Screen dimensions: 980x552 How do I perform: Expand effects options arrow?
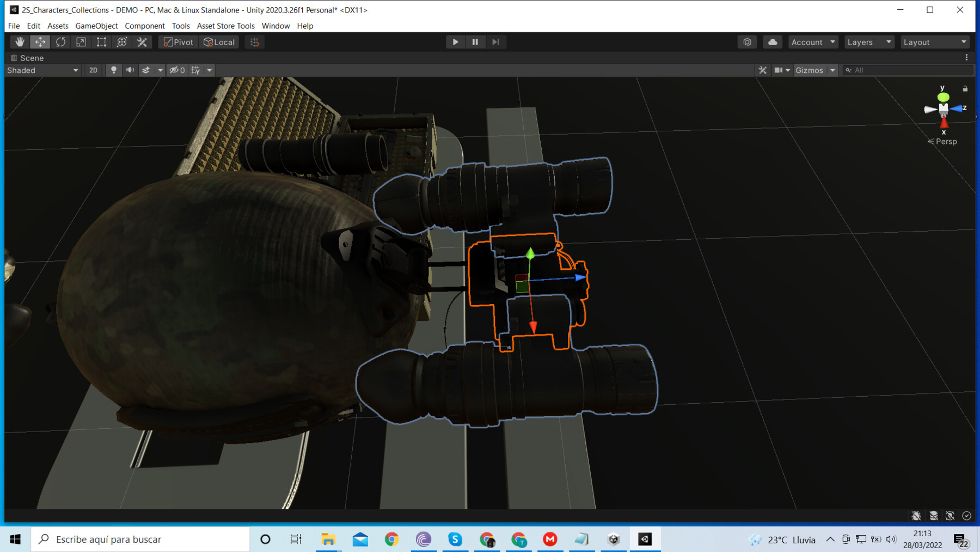tap(160, 70)
